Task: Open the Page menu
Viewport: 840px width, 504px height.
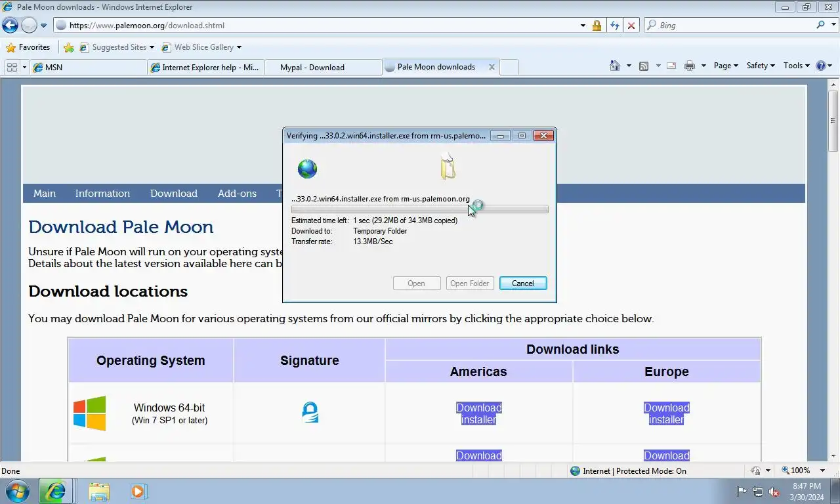Action: click(x=726, y=66)
